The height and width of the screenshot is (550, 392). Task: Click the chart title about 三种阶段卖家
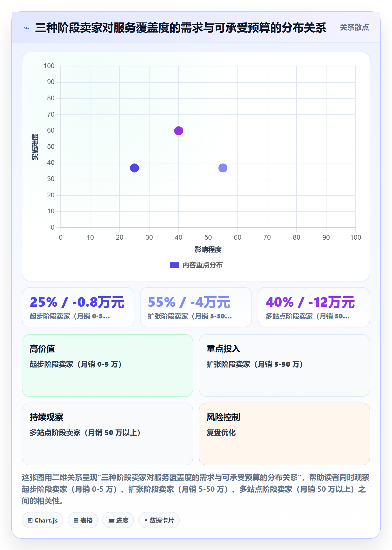[181, 28]
